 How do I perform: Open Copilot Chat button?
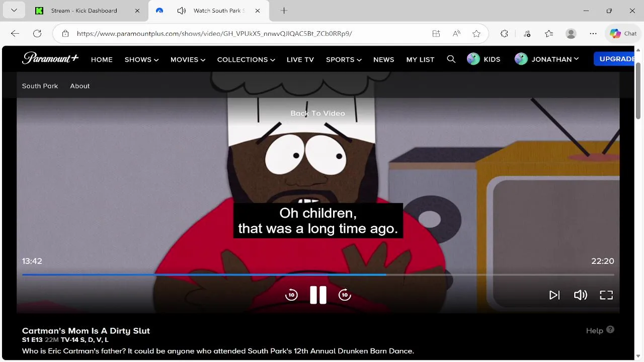pos(623,34)
